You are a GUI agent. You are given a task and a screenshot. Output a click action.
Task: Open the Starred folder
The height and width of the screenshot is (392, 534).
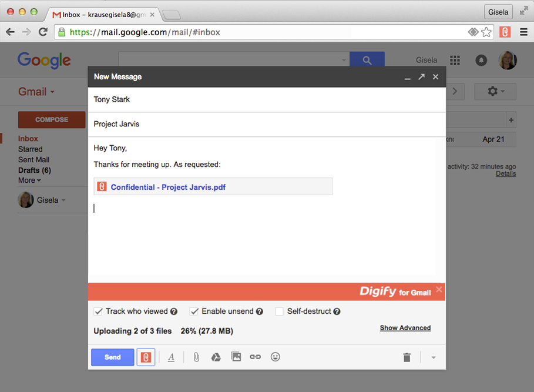[x=31, y=149]
